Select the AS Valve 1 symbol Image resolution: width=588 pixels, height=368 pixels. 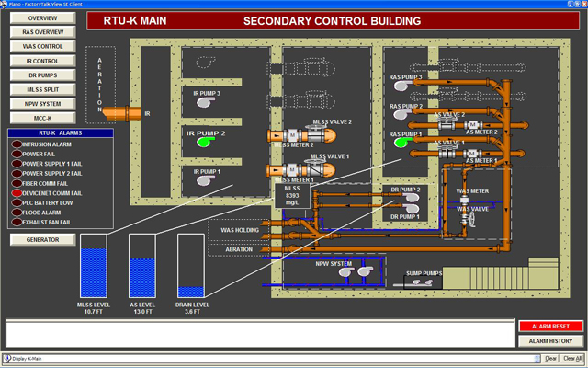(x=450, y=155)
